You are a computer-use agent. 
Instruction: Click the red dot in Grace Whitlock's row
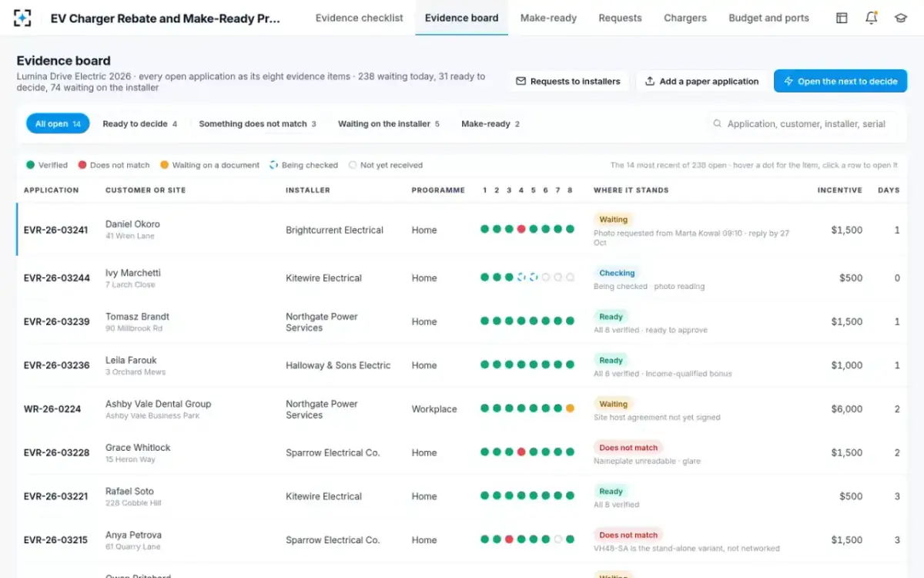[521, 452]
